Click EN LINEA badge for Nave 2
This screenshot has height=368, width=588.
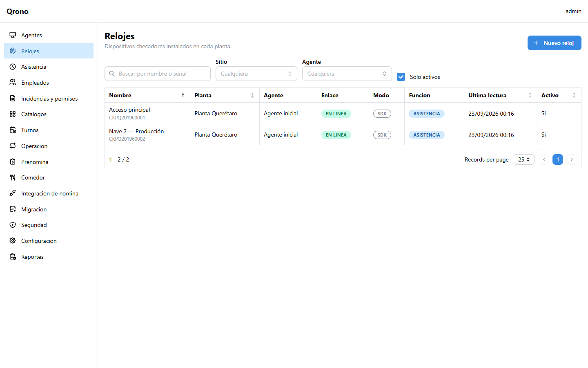336,135
